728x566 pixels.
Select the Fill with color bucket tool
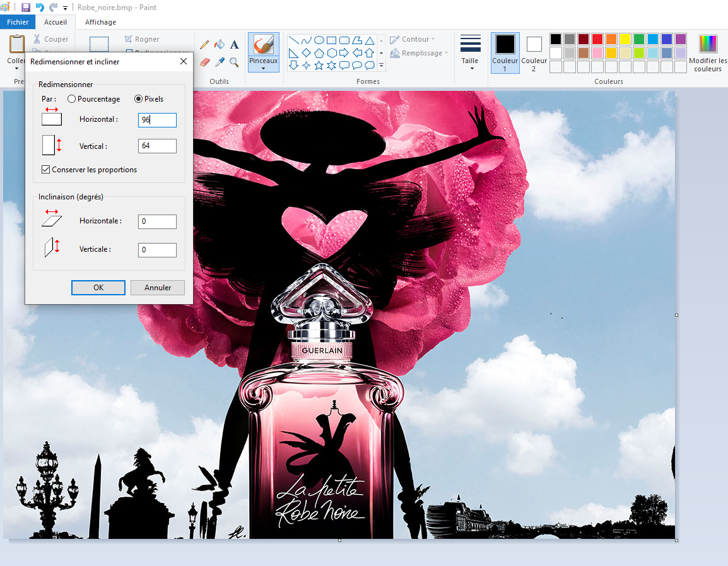220,45
